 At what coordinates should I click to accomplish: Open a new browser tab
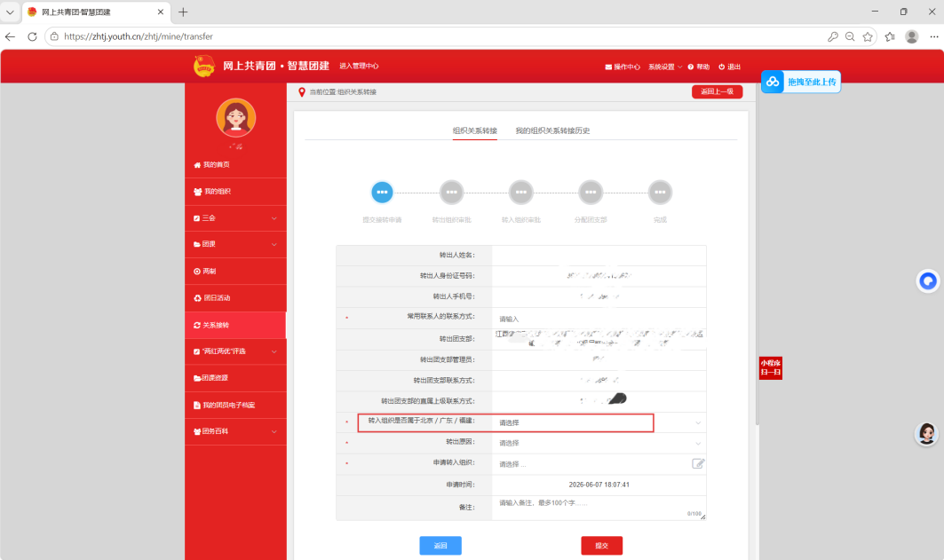(x=183, y=12)
